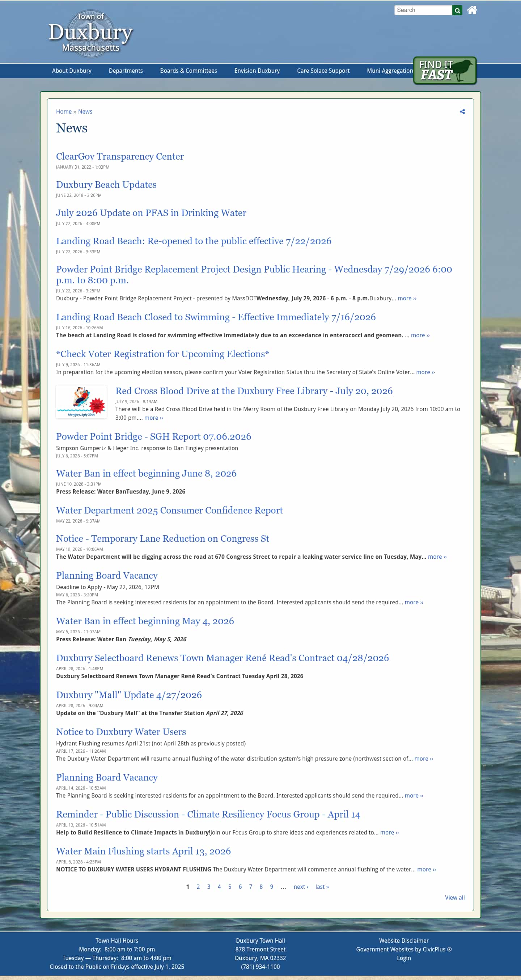Open Check Voter Registration article

pos(162,354)
